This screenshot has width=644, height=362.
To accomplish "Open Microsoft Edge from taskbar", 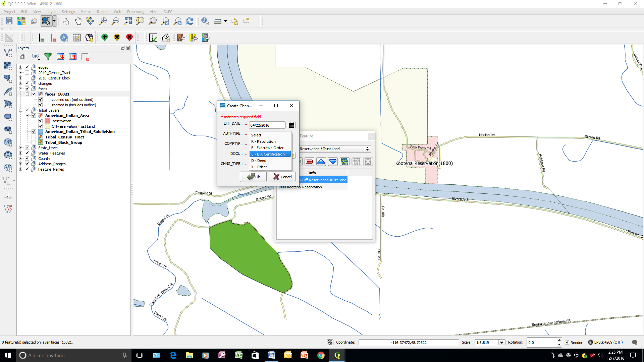I will 173,355.
